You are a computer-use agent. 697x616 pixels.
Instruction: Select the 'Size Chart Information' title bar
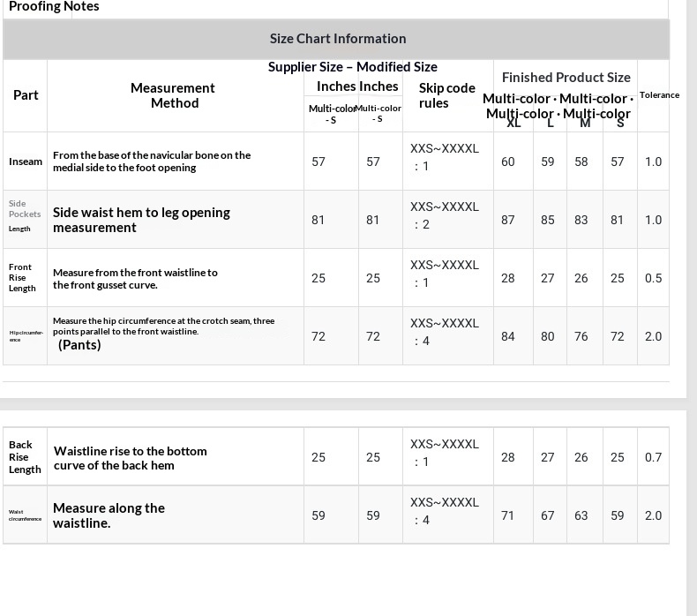click(336, 39)
